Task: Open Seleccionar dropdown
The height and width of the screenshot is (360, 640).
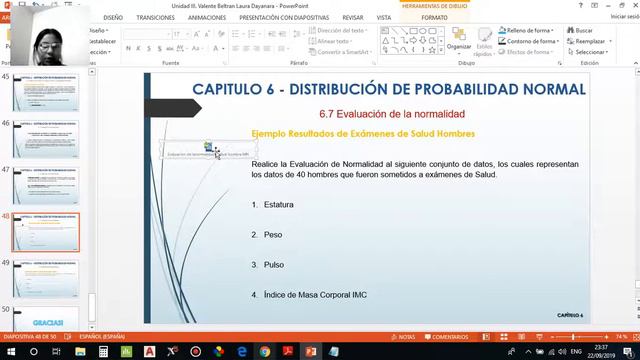Action: tap(588, 52)
